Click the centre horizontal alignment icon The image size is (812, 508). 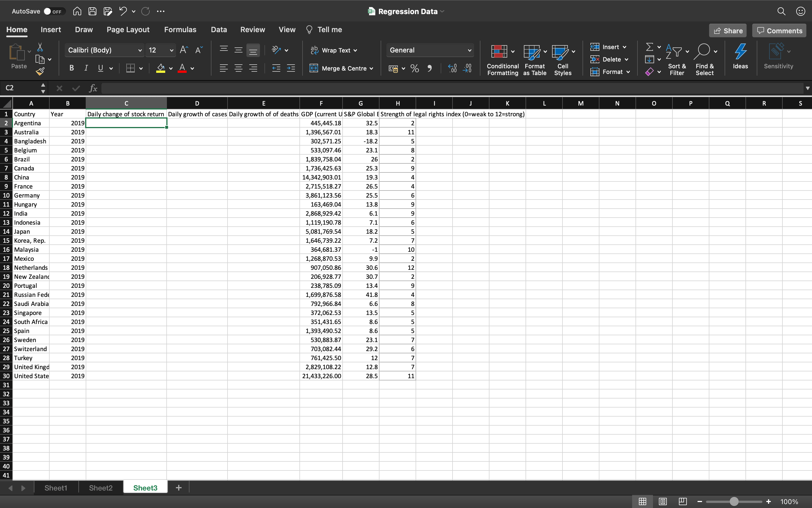point(238,68)
